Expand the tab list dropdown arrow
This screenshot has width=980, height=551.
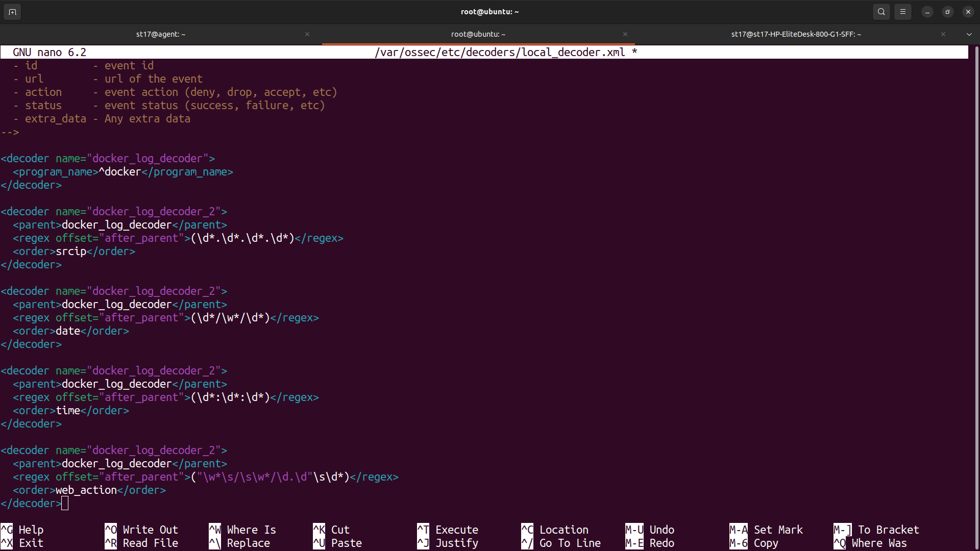point(969,34)
